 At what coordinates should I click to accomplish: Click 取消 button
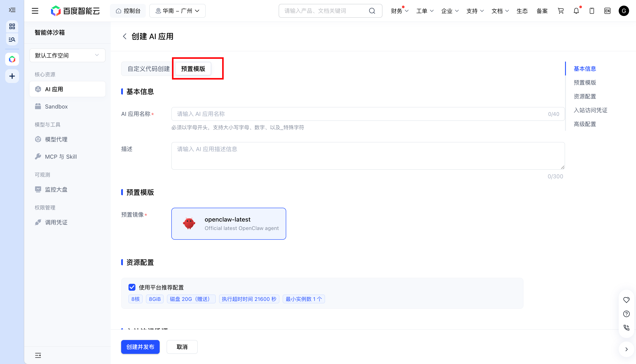coord(182,347)
